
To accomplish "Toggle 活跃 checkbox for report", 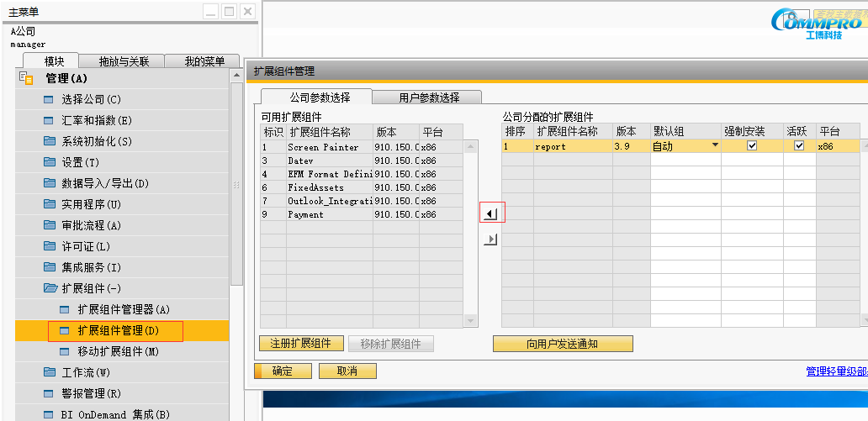I will pos(799,146).
